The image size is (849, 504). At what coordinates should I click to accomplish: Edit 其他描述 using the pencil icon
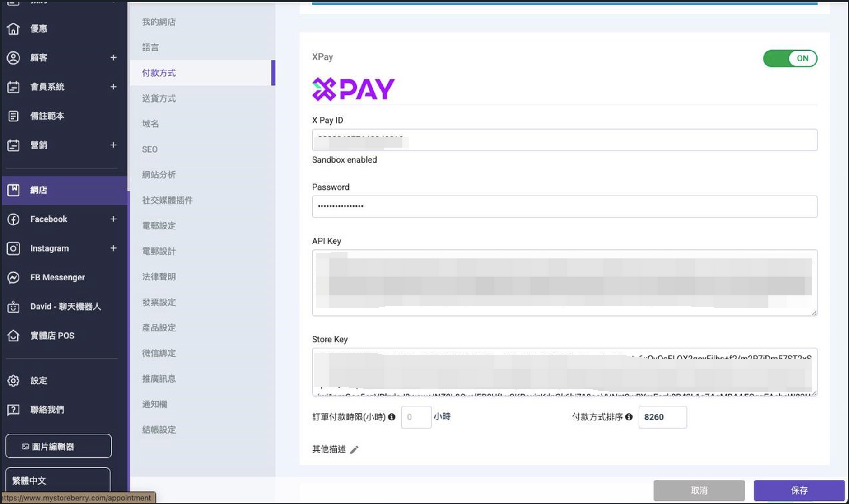355,450
